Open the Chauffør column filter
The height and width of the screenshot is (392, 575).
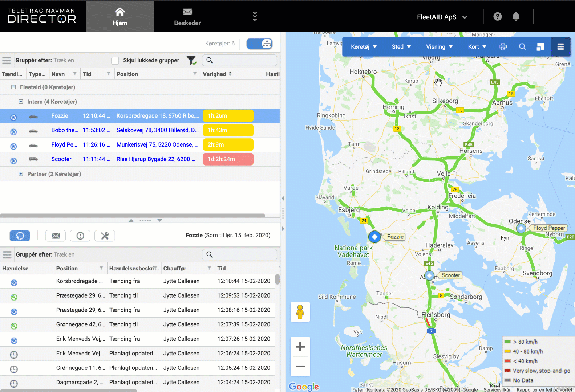210,268
